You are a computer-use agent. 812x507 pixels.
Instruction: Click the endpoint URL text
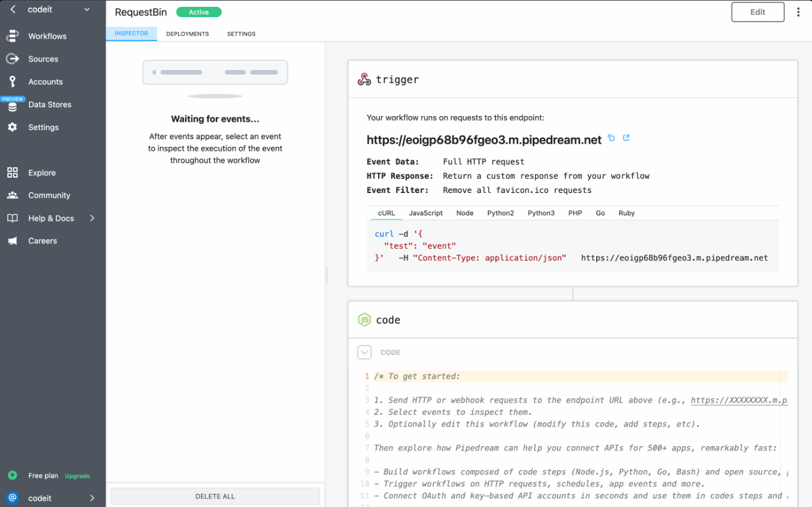[484, 140]
